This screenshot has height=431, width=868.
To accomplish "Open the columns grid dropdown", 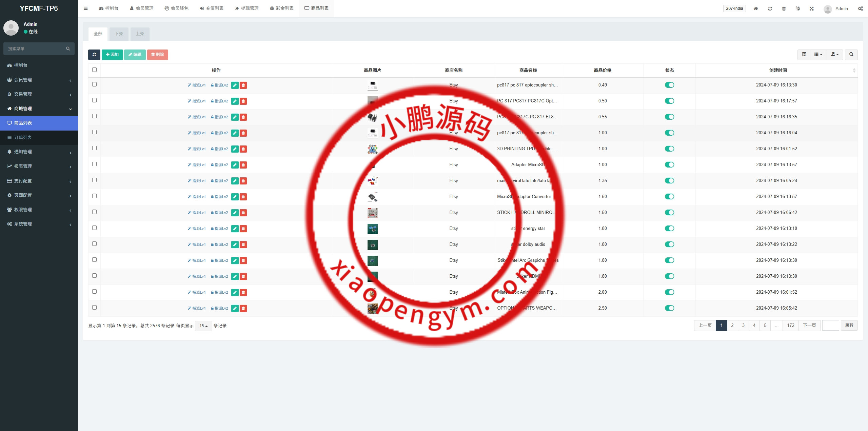I will pos(818,55).
